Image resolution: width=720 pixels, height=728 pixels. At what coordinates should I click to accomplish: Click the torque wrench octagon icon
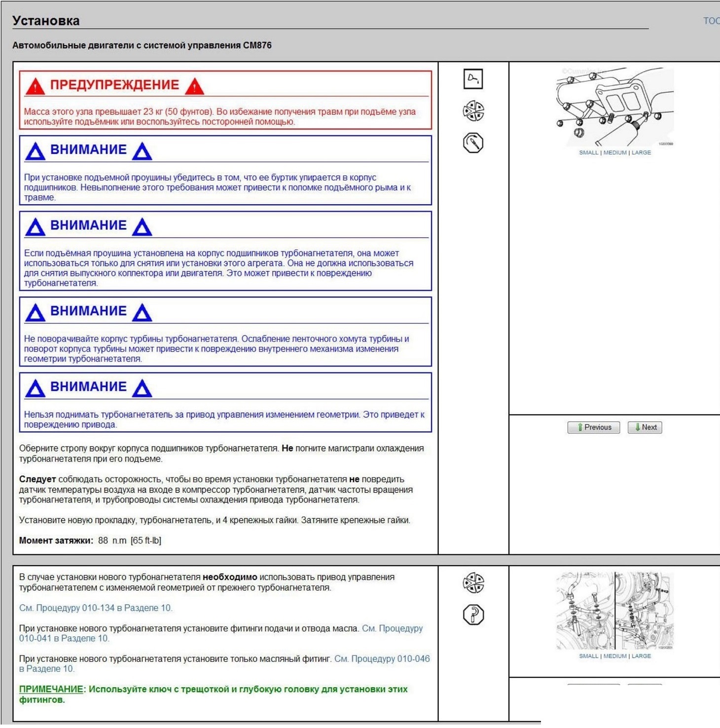tap(473, 143)
